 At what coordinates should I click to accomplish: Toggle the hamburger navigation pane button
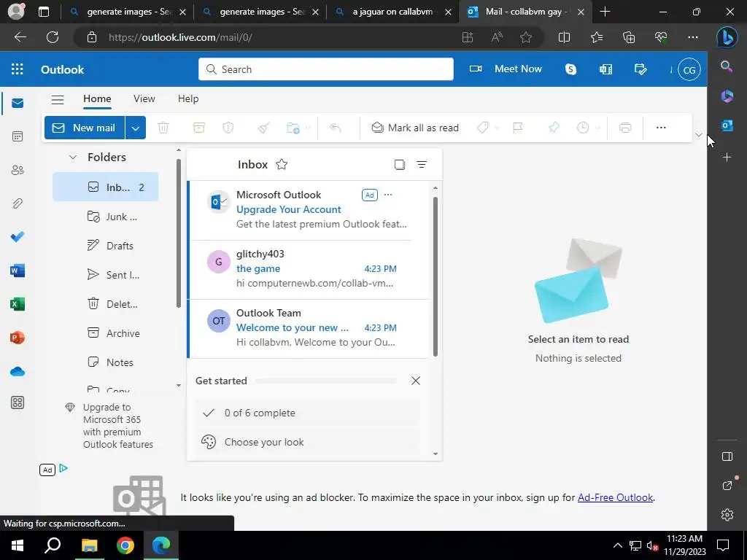point(58,99)
